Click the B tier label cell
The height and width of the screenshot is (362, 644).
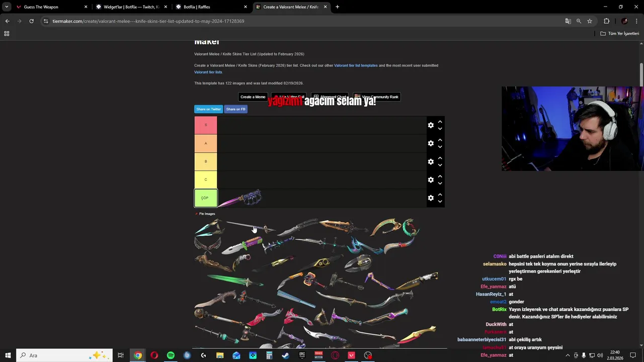pyautogui.click(x=206, y=161)
